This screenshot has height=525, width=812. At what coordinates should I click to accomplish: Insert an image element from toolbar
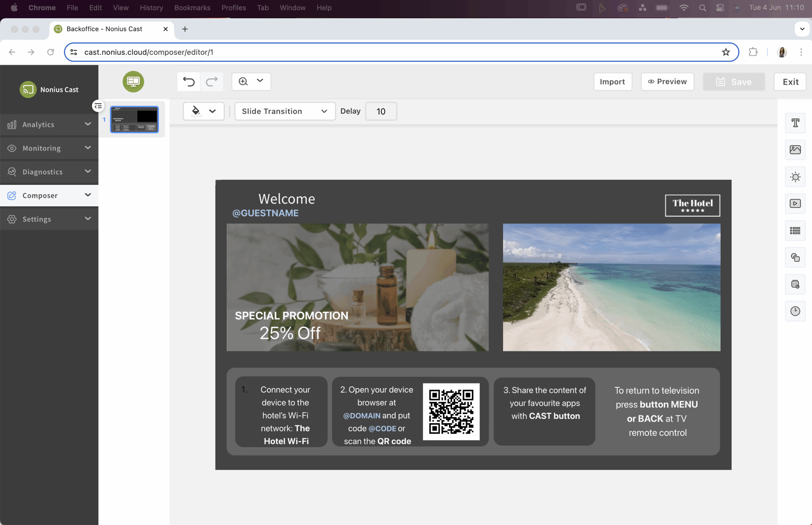(x=795, y=150)
